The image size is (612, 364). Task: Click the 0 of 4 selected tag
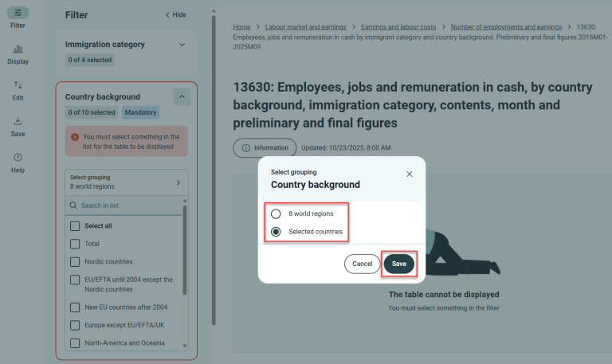(90, 60)
